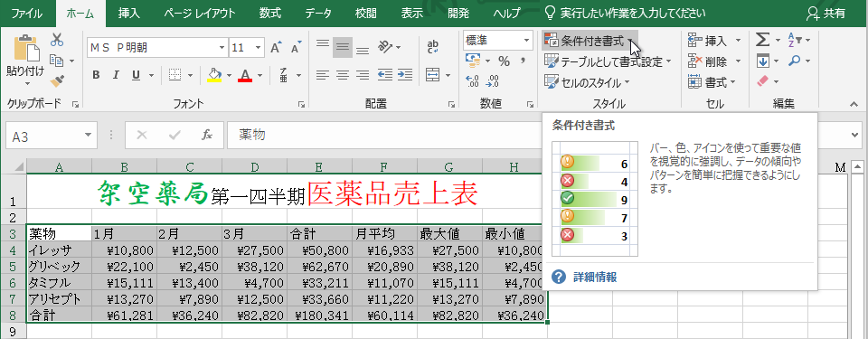
Task: Open フォント group dialog launcher
Action: [302, 104]
